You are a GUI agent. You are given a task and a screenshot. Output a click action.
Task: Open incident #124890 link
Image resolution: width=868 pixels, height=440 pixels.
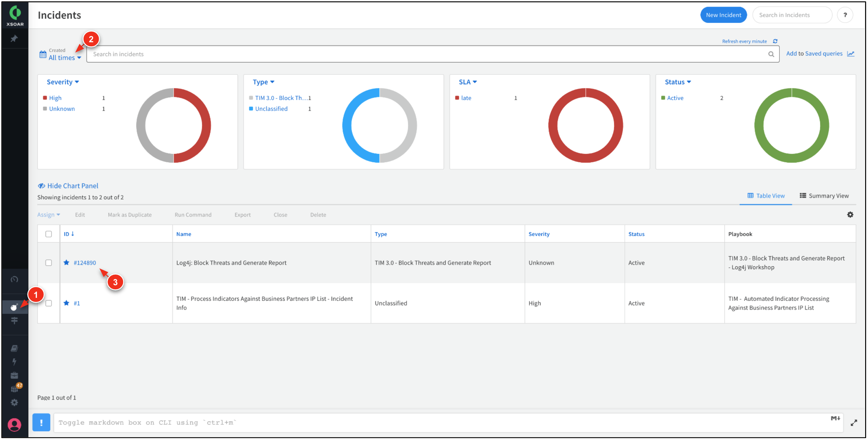(x=85, y=263)
